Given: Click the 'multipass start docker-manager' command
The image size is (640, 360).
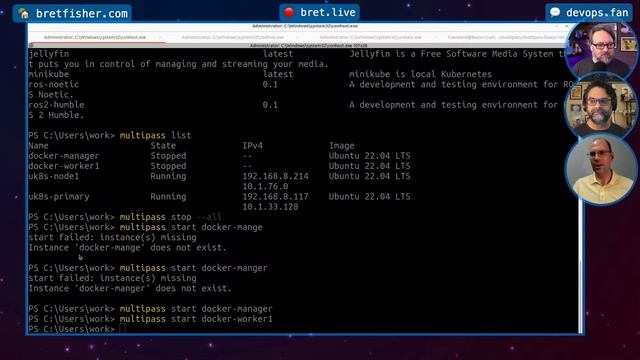Looking at the screenshot, I should pos(196,309).
